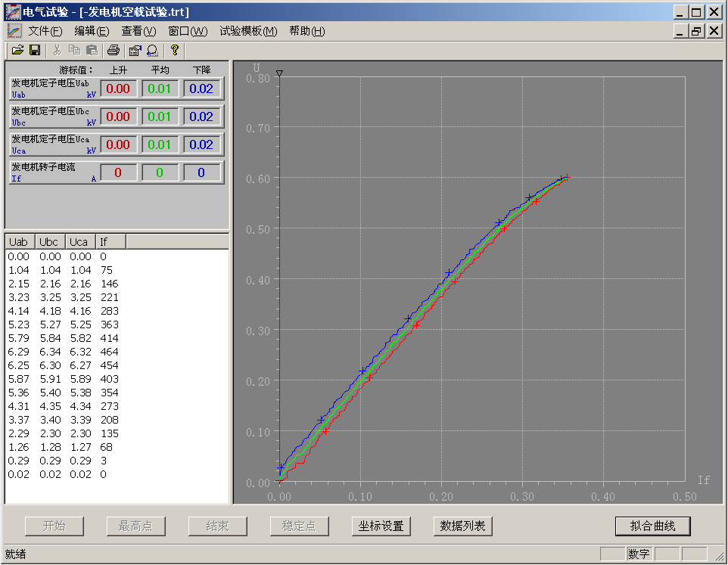Click the document icon in the menu bar
The width and height of the screenshot is (728, 565).
(x=14, y=31)
